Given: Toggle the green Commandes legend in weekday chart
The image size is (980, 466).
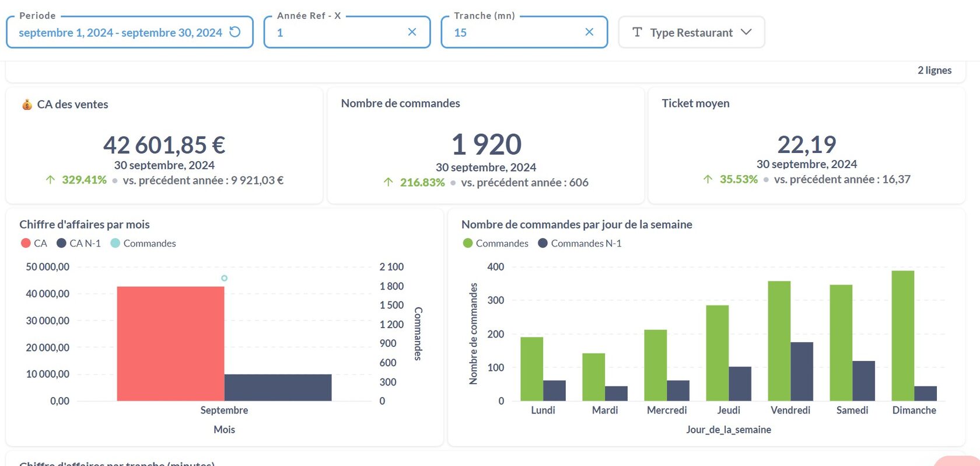Looking at the screenshot, I should [467, 243].
